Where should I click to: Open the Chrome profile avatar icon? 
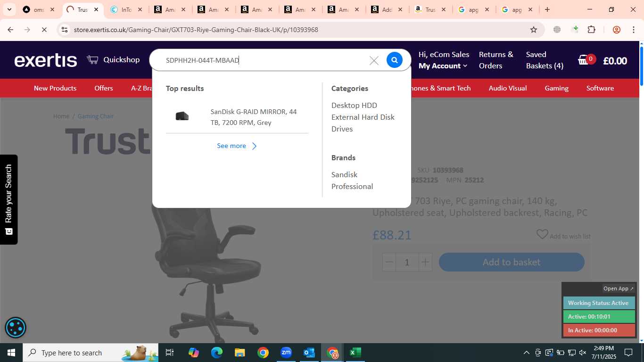tap(617, 30)
